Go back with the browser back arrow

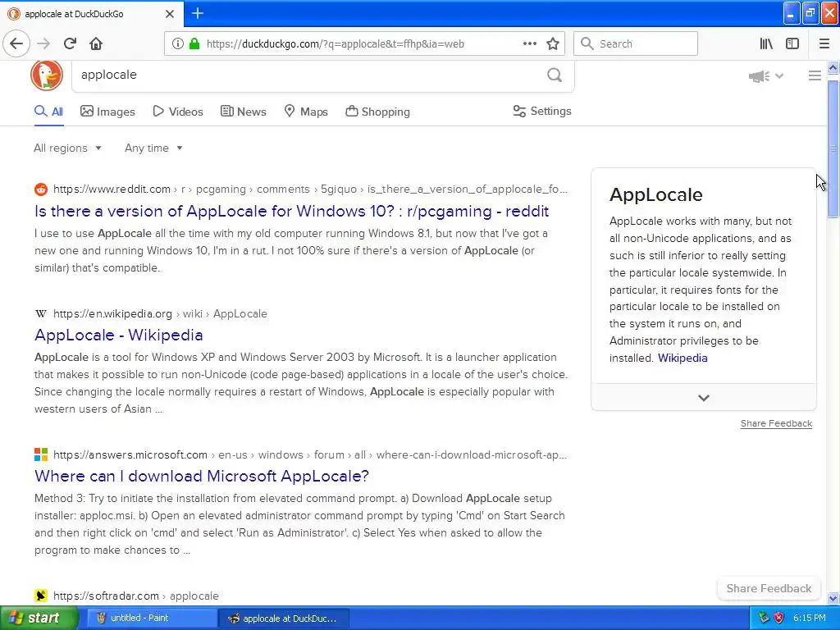pos(16,43)
